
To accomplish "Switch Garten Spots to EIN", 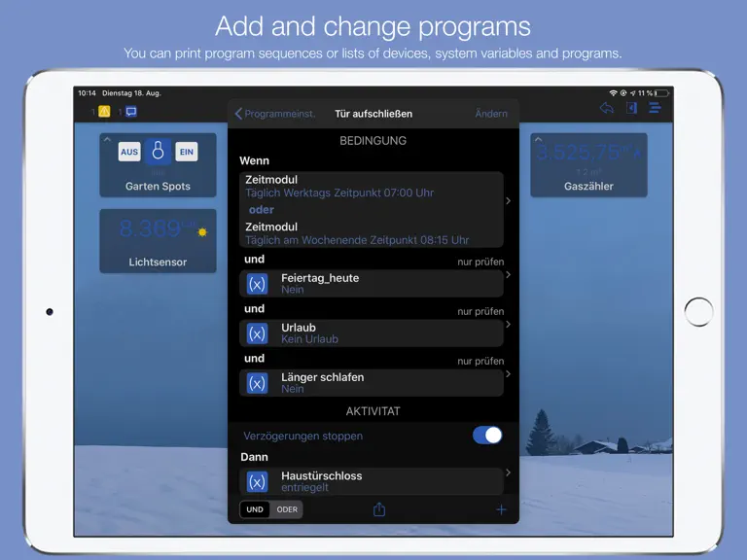I will pyautogui.click(x=187, y=152).
